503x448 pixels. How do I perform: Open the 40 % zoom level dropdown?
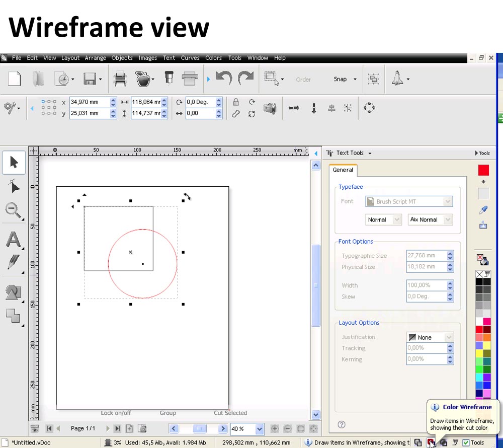click(260, 429)
